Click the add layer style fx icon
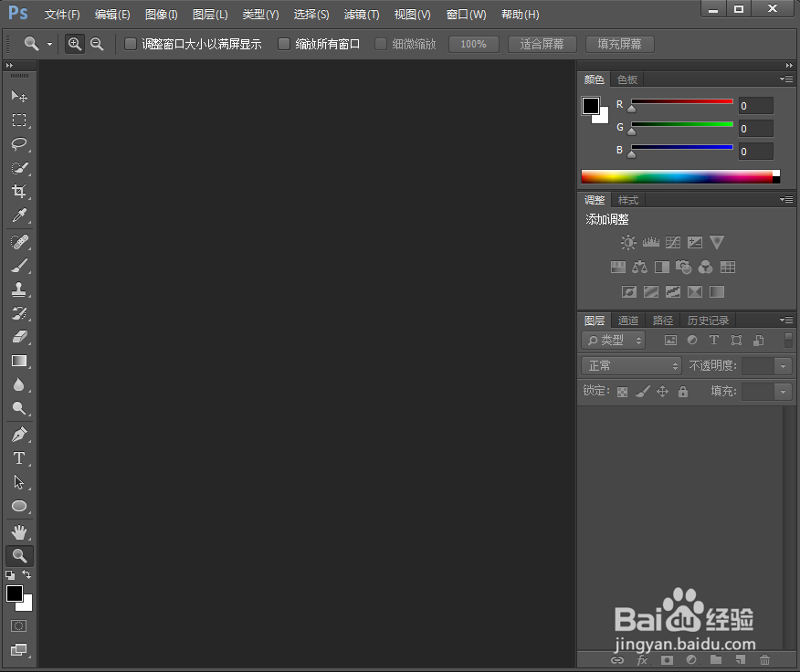 click(x=642, y=660)
